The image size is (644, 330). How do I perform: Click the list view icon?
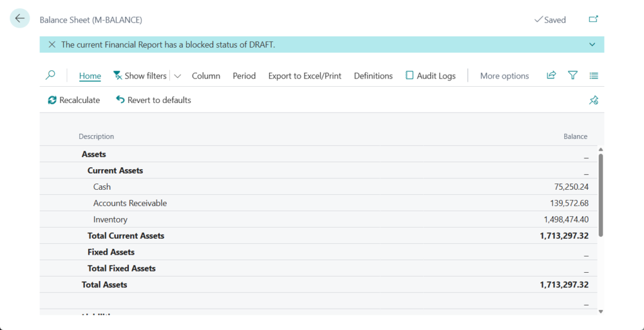point(594,75)
